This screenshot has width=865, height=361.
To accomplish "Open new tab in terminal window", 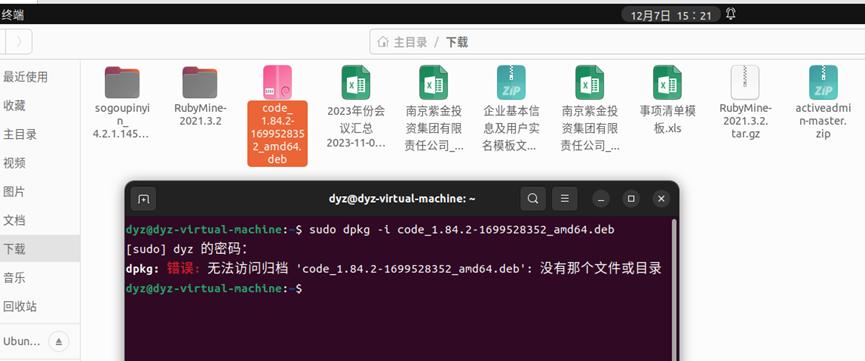I will tap(143, 199).
